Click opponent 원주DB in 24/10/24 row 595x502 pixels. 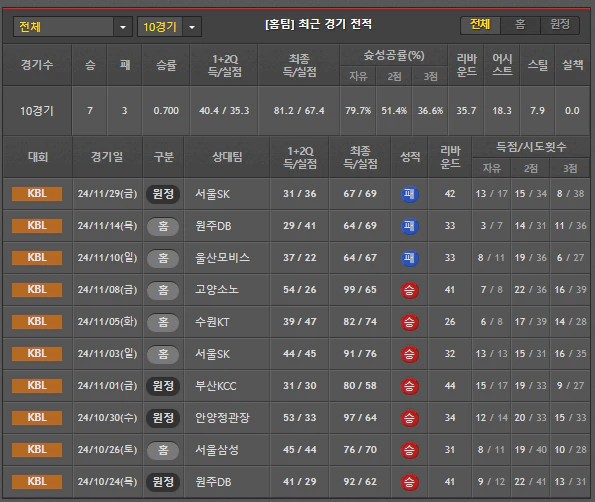[x=213, y=482]
